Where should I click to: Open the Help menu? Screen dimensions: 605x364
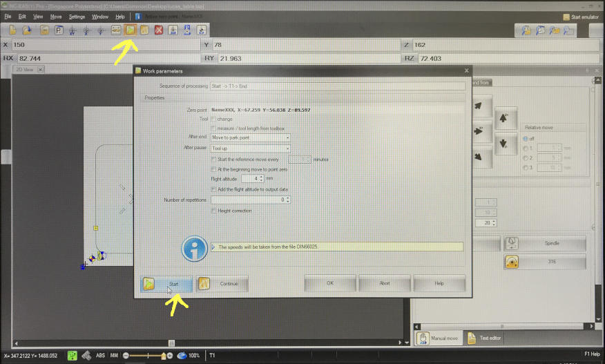point(120,17)
